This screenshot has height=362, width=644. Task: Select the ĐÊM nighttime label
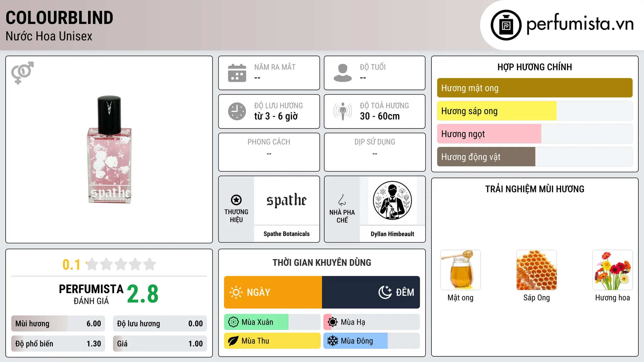405,293
